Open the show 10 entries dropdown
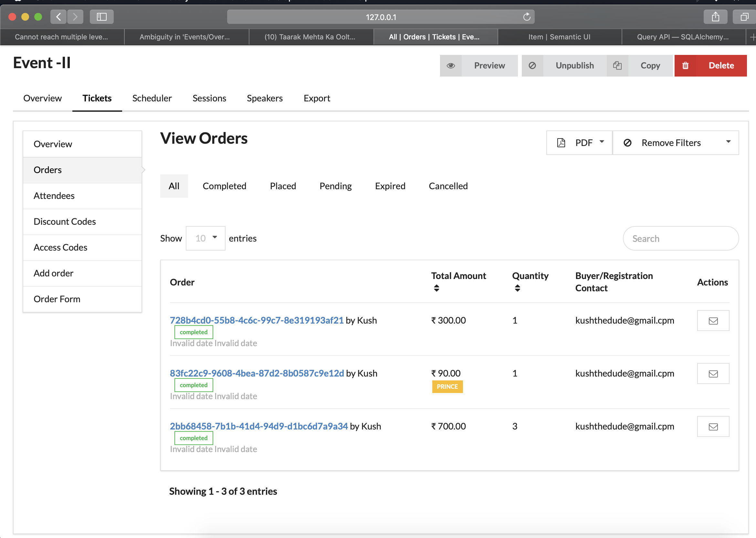Screen dimensions: 756x538 tap(205, 238)
